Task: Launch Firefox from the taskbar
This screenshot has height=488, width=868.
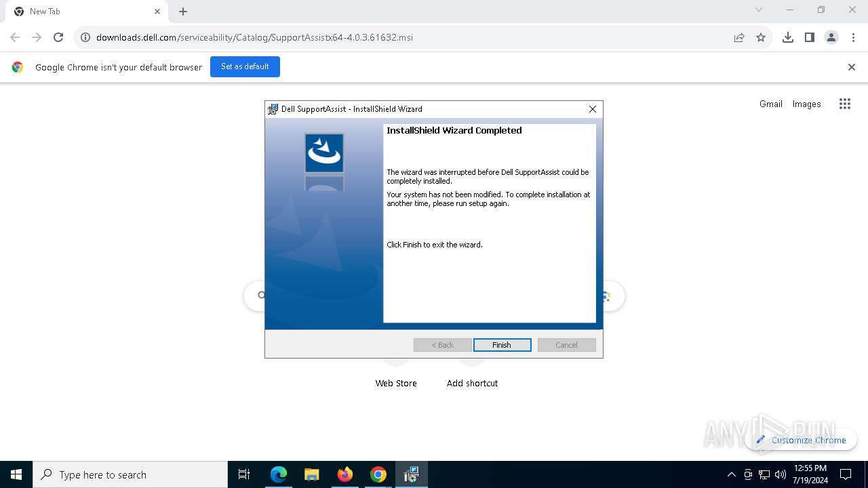Action: (x=345, y=474)
